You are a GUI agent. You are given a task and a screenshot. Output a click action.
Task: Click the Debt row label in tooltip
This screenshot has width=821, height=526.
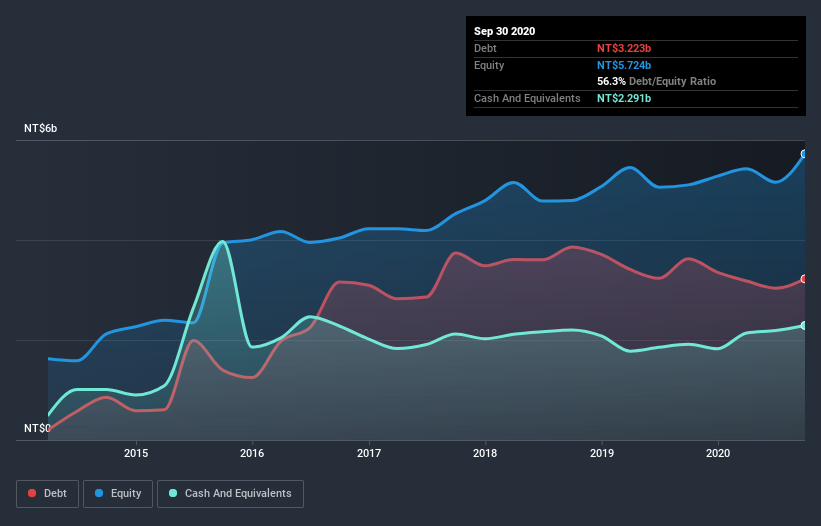[485, 48]
